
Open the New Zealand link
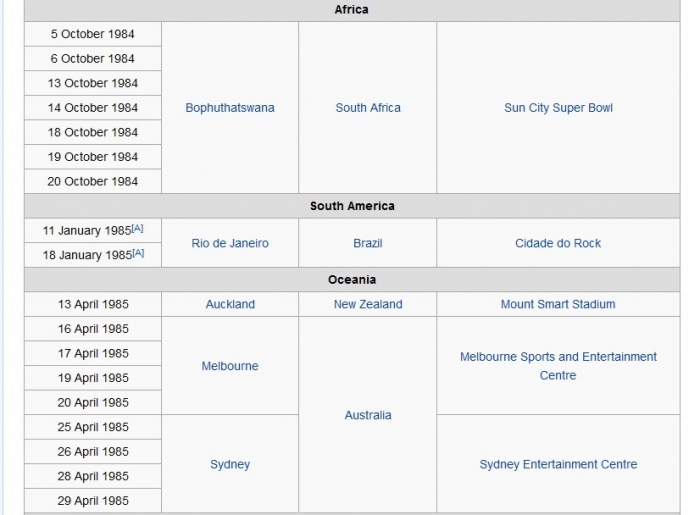coord(367,304)
